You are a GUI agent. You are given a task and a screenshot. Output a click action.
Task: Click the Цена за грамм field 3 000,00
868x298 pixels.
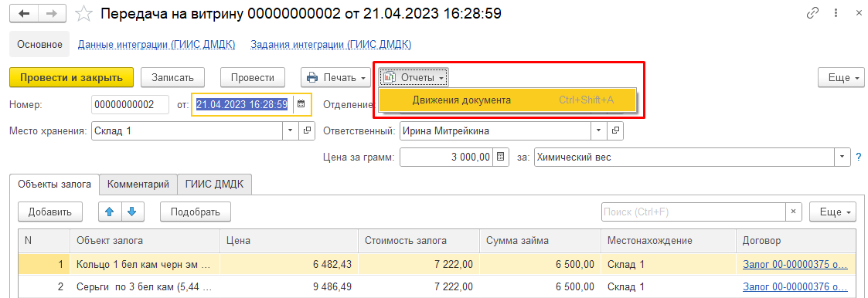click(x=446, y=157)
